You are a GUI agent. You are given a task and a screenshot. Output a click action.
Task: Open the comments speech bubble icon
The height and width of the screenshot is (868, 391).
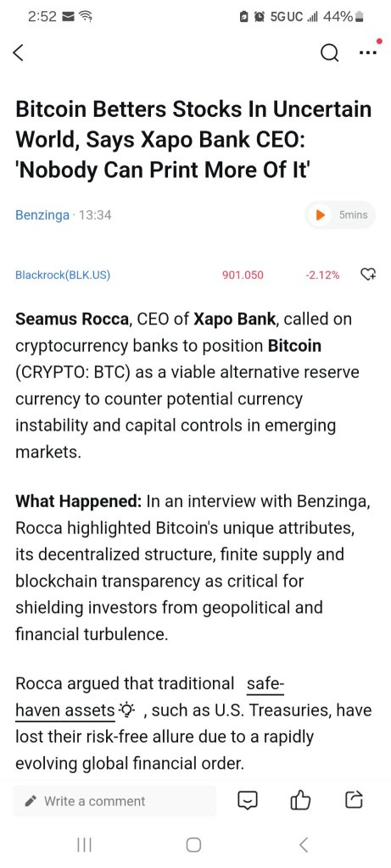(x=248, y=800)
